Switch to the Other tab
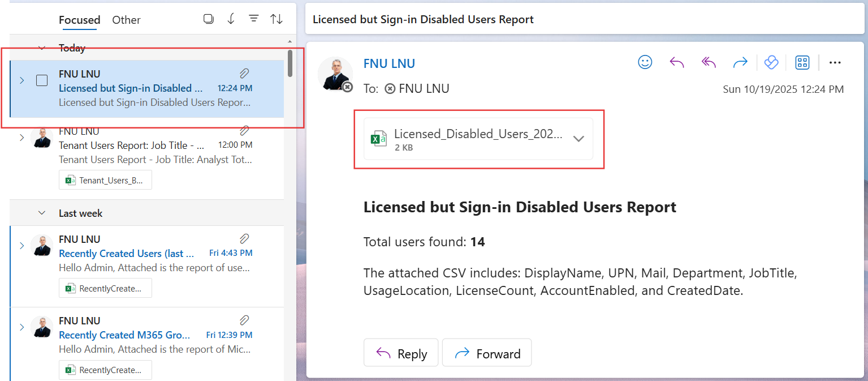The width and height of the screenshot is (868, 381). [126, 20]
